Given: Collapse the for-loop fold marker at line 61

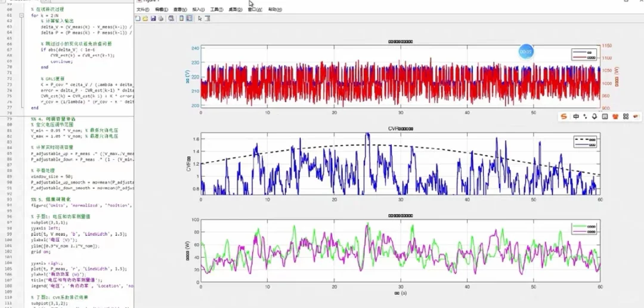Looking at the screenshot, I should pos(21,15).
